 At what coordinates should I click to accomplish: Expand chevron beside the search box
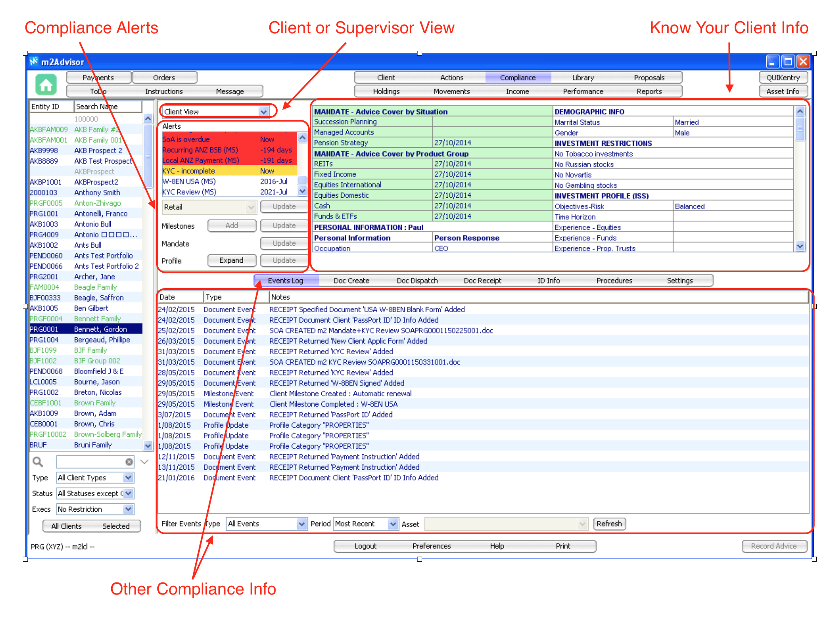tap(144, 462)
